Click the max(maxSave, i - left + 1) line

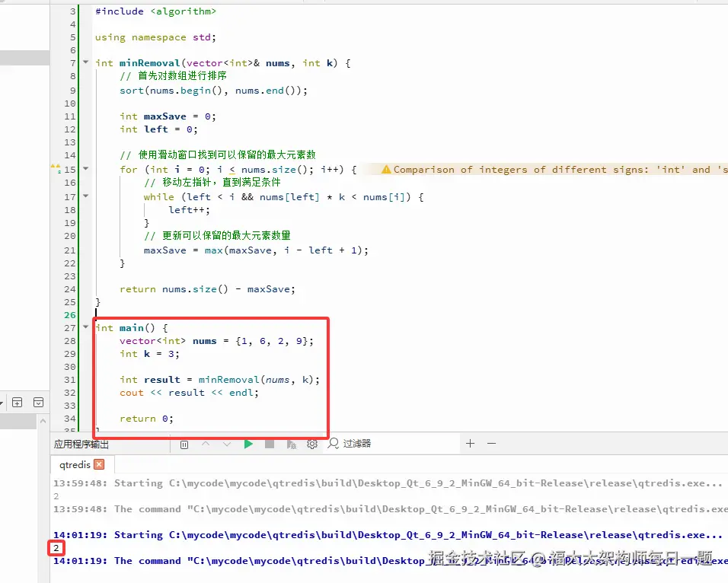[x=256, y=250]
